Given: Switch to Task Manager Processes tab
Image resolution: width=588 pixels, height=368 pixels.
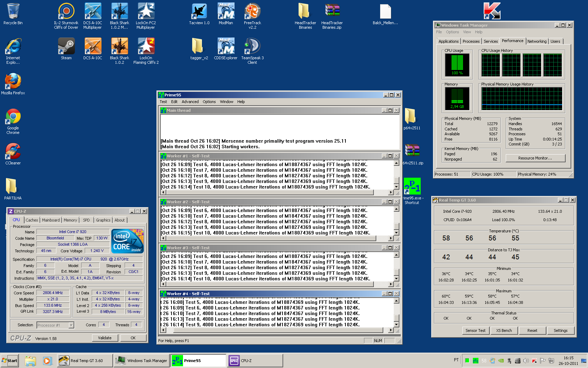Looking at the screenshot, I should pyautogui.click(x=471, y=41).
